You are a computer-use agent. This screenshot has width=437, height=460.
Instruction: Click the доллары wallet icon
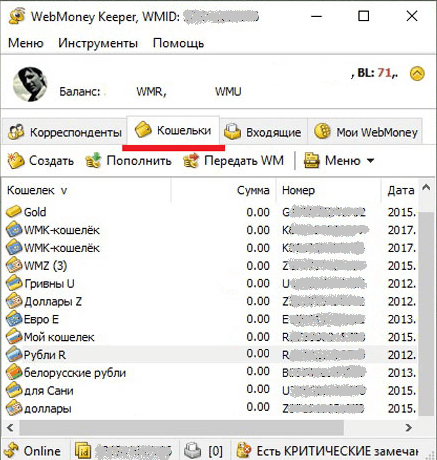pos(14,408)
